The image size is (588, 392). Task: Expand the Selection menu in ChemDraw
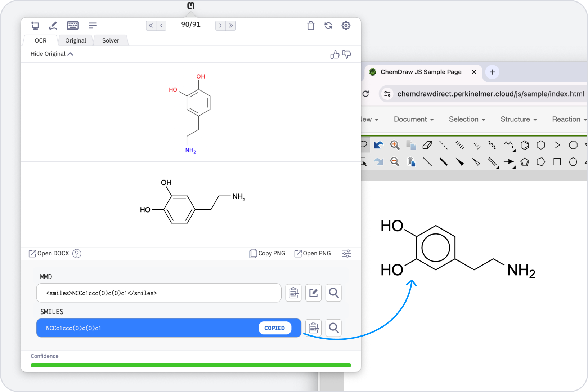[x=467, y=119]
